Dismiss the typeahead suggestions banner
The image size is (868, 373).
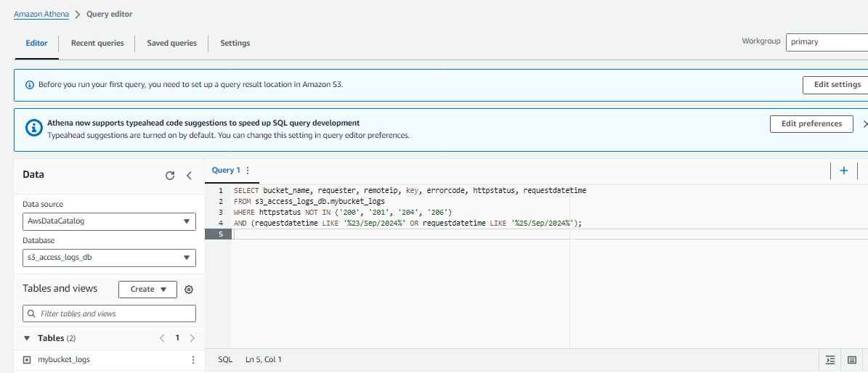[864, 125]
